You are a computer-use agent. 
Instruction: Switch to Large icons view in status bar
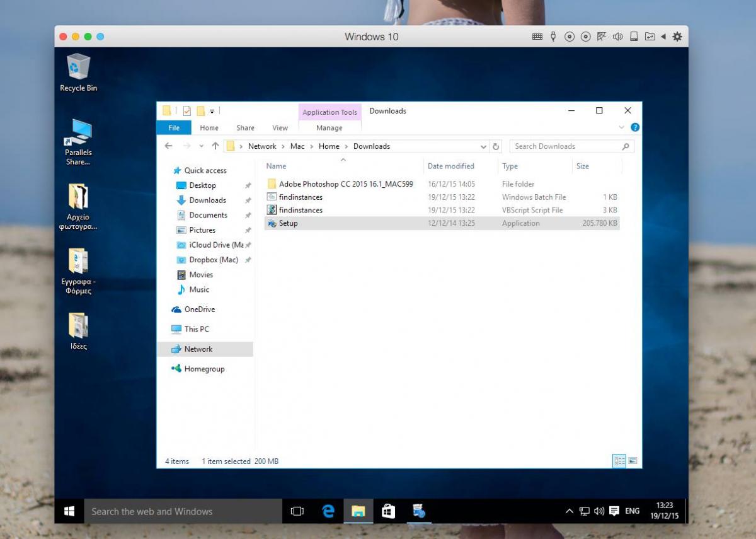(x=633, y=461)
